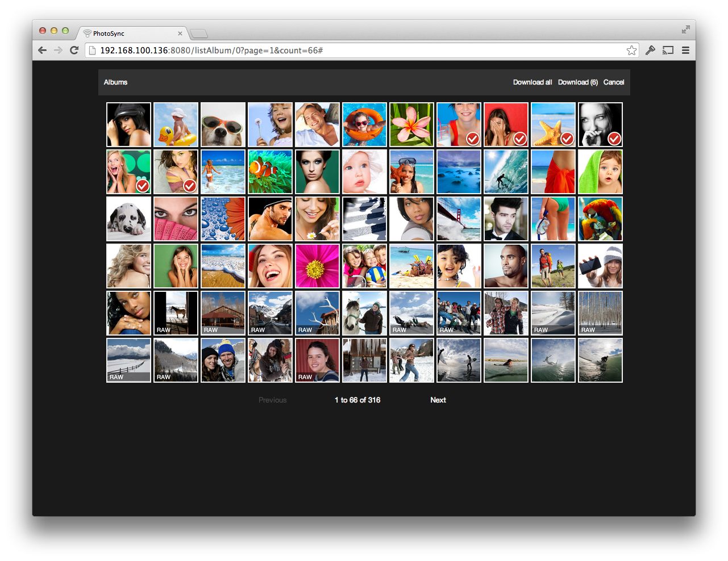The height and width of the screenshot is (561, 728).
Task: Select the dog with sunglasses photo
Action: tap(223, 124)
